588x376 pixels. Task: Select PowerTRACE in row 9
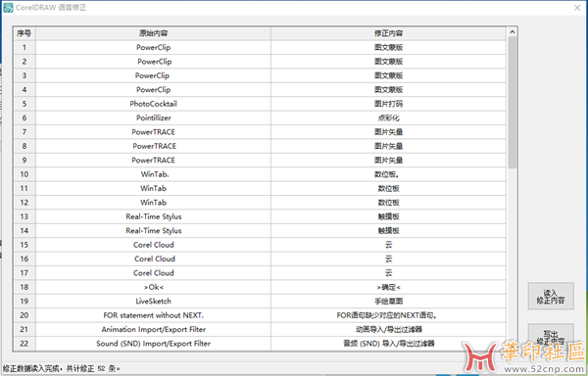(153, 161)
